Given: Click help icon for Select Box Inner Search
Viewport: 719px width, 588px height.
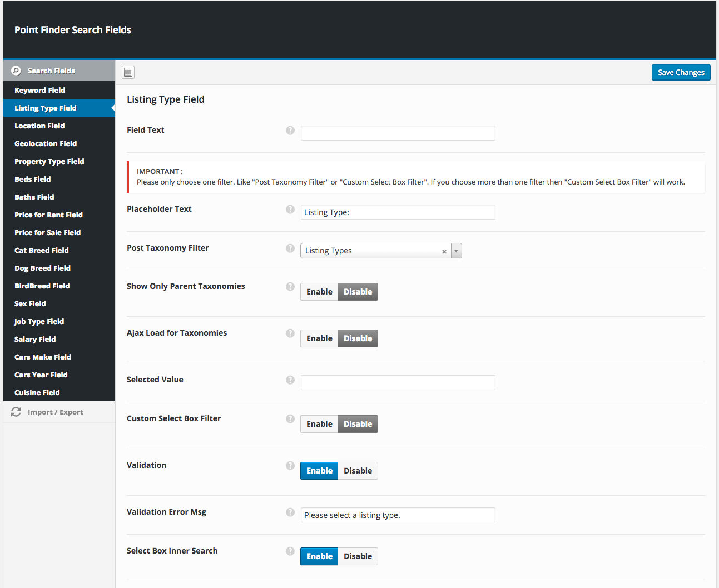Looking at the screenshot, I should click(x=290, y=551).
